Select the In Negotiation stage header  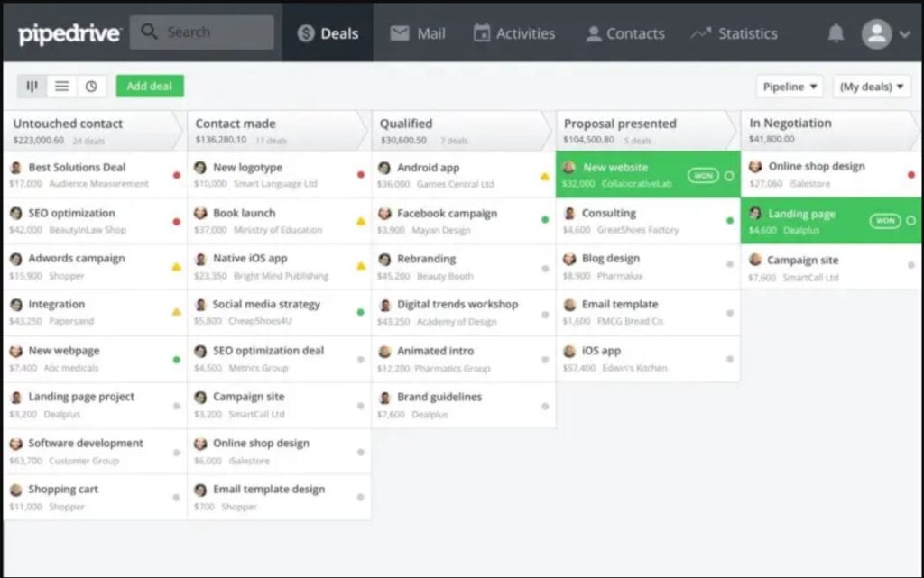pyautogui.click(x=831, y=130)
